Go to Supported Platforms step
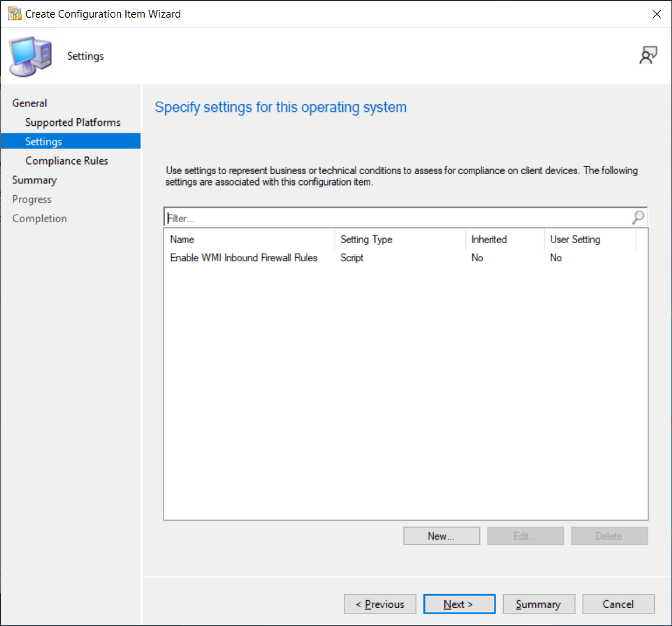 pos(73,122)
